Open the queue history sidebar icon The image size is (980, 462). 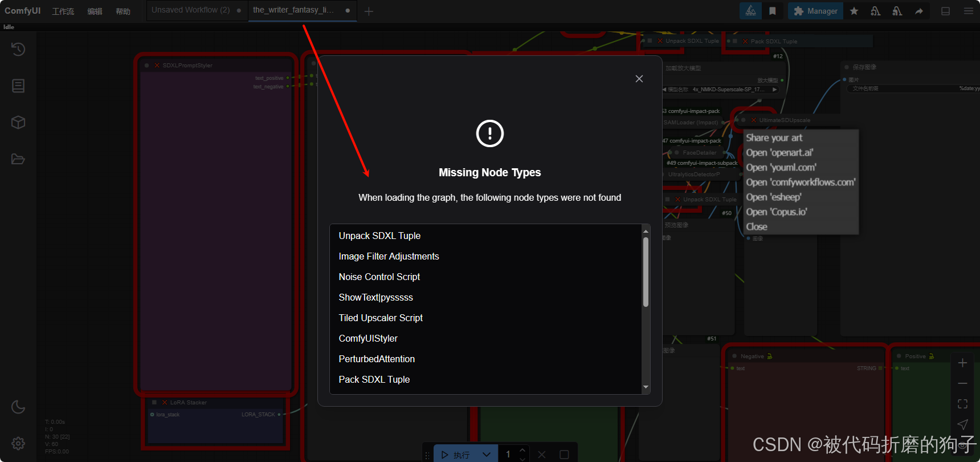tap(18, 49)
